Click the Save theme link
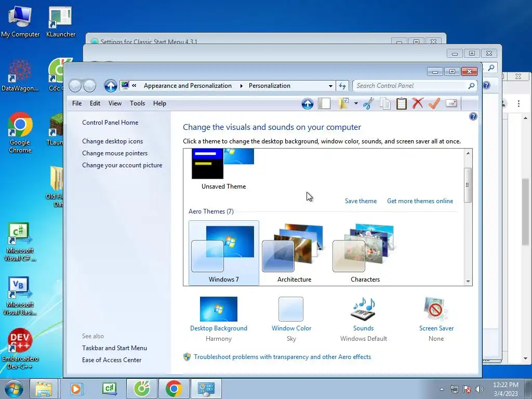Image resolution: width=532 pixels, height=399 pixels. pos(361,201)
